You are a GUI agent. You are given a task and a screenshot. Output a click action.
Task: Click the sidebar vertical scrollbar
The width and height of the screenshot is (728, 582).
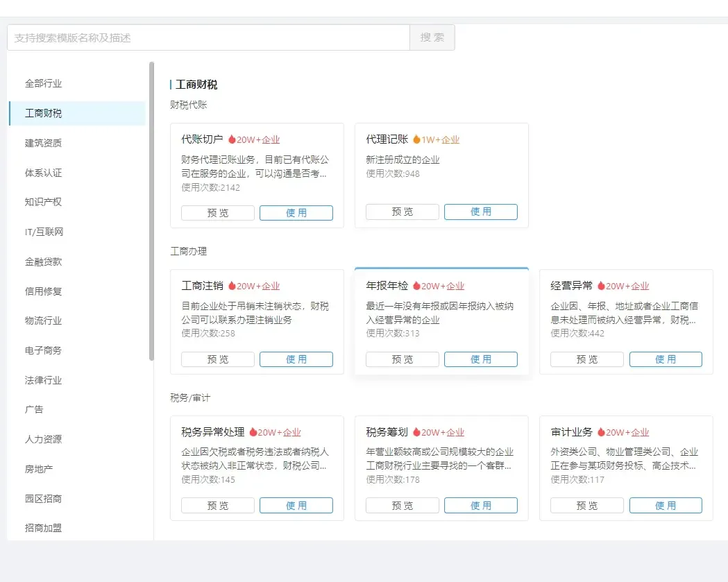[151, 211]
